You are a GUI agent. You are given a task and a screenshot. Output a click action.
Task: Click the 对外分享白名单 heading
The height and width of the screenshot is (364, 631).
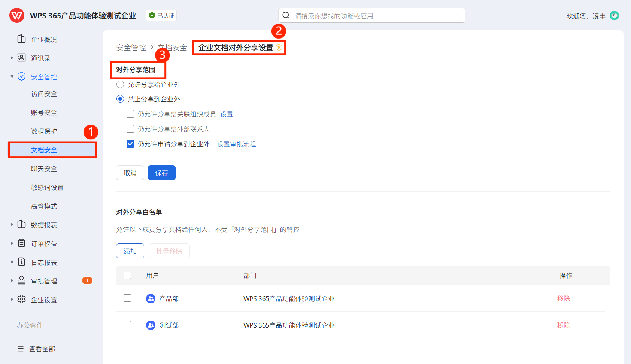point(139,212)
